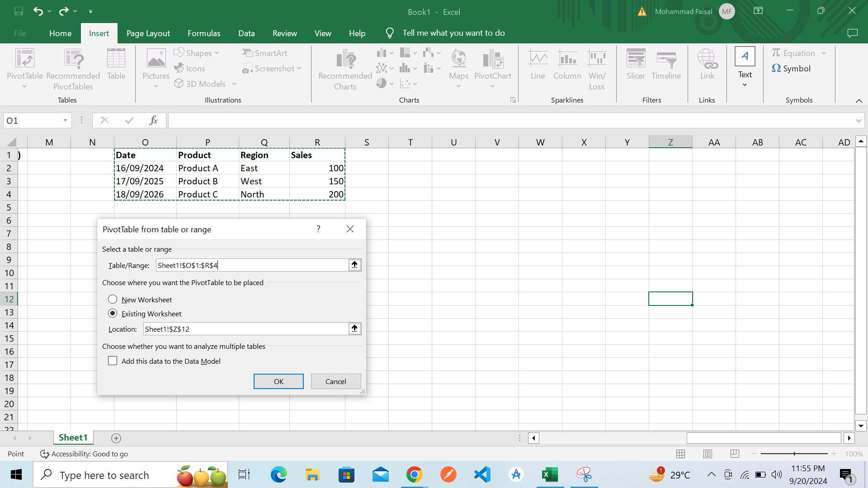
Task: Select the Existing Worksheet radio button
Action: [113, 314]
